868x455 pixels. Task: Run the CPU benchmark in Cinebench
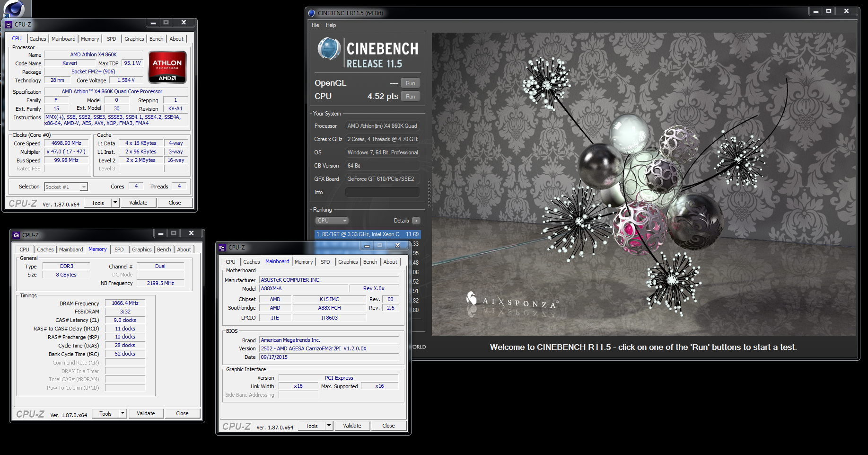point(411,97)
